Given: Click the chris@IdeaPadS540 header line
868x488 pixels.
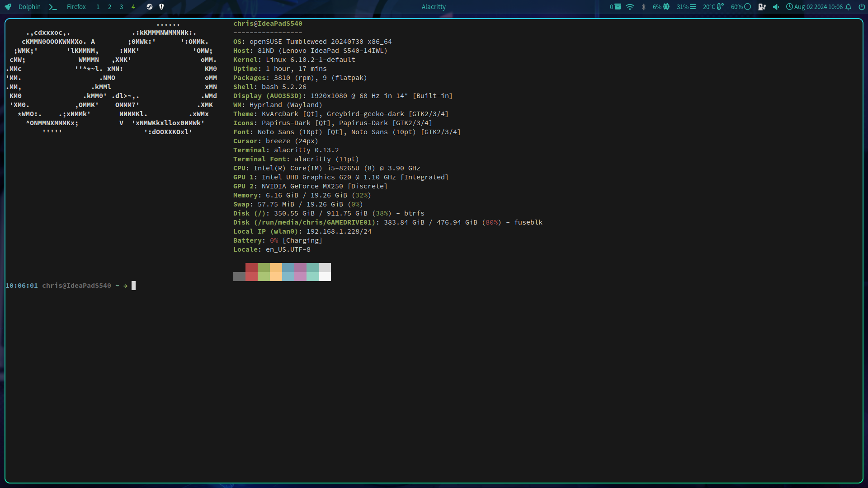Looking at the screenshot, I should [268, 23].
